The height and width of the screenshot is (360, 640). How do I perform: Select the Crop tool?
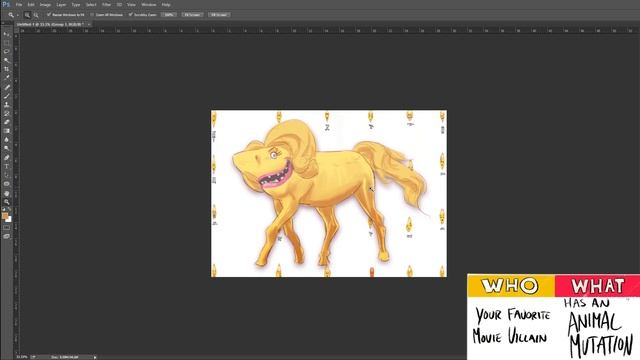click(6, 69)
